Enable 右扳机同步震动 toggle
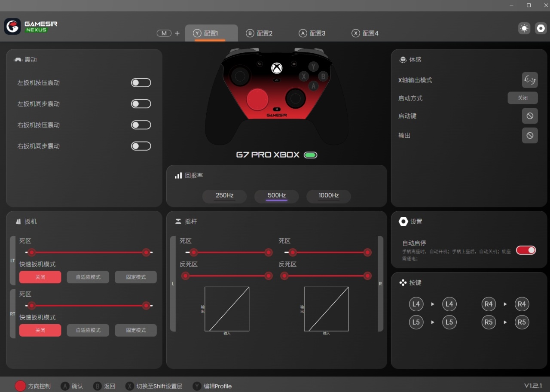 point(141,146)
